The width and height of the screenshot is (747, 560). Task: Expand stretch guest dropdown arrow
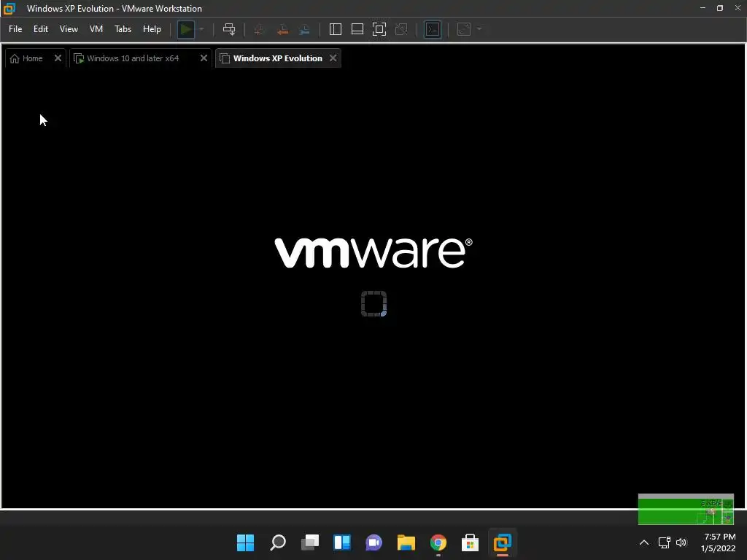click(479, 29)
